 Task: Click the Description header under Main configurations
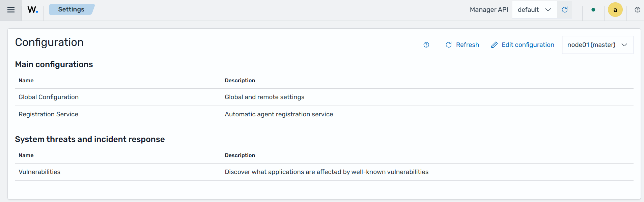pos(240,80)
